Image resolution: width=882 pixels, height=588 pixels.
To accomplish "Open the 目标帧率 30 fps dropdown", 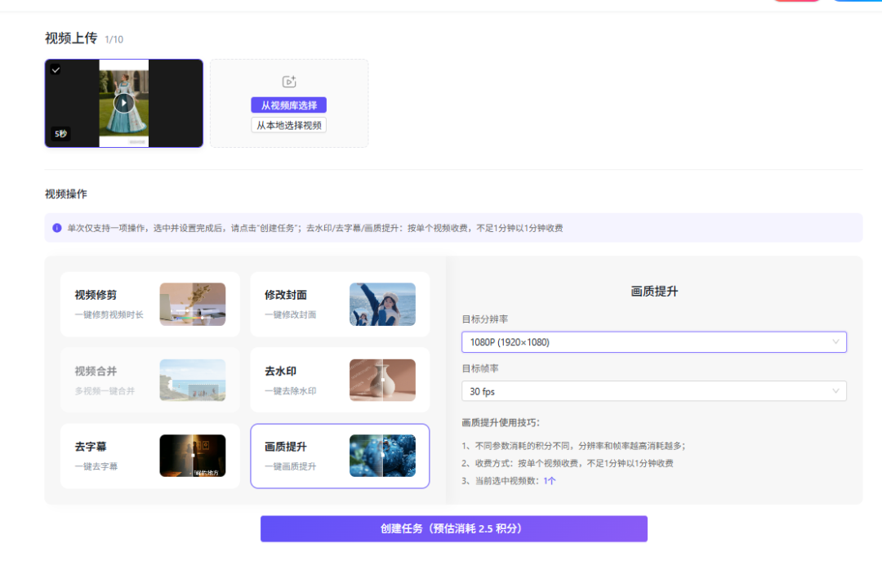I will (653, 391).
